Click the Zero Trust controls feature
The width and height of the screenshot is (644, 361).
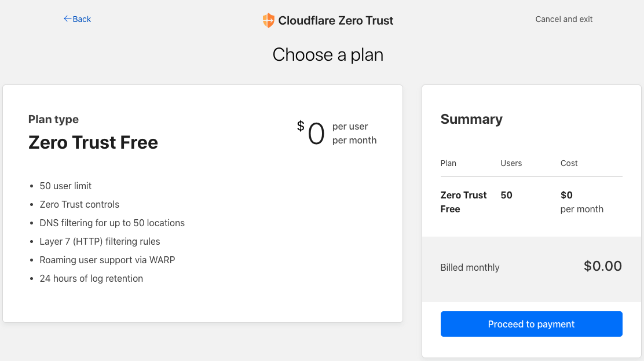[x=79, y=204]
